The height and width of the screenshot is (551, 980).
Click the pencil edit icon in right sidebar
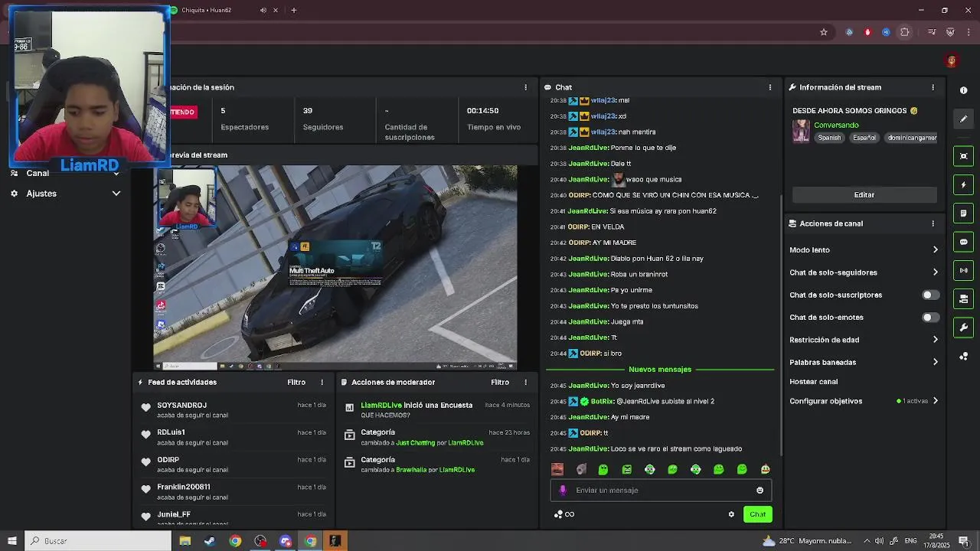click(x=963, y=119)
